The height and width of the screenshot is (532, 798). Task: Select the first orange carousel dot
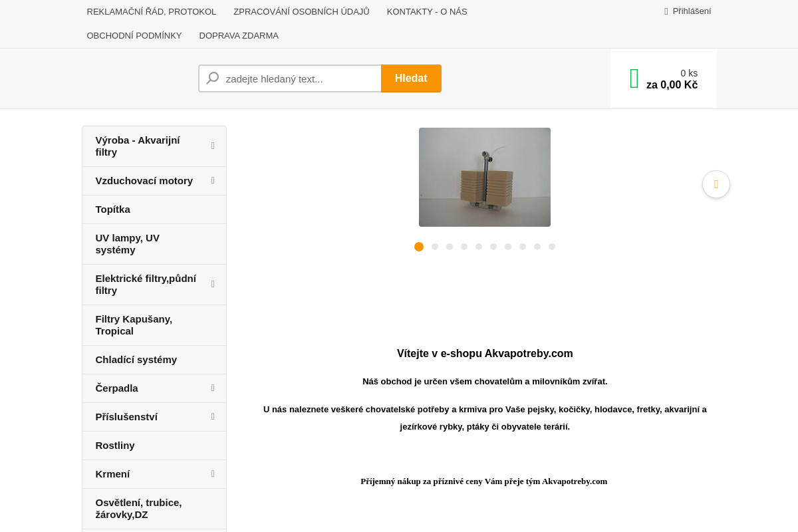pyautogui.click(x=419, y=247)
